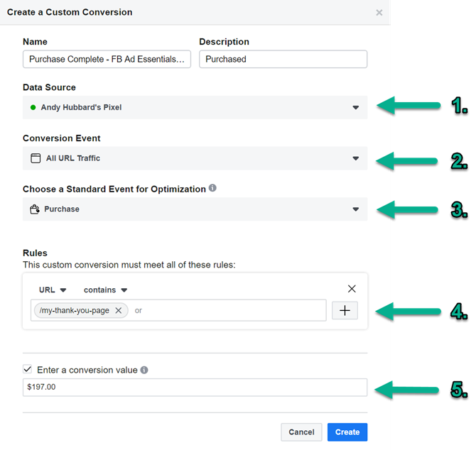Show info for conversion value
This screenshot has height=450, width=476.
[x=144, y=370]
